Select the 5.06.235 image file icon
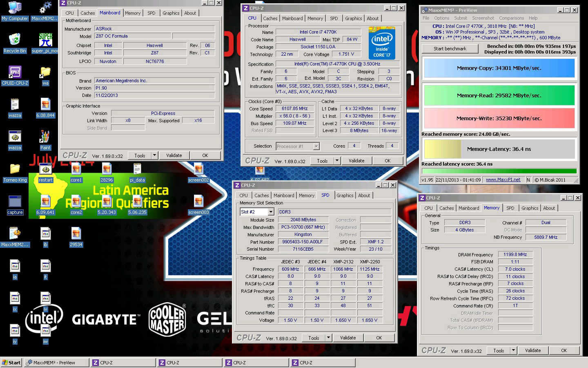This screenshot has height=368, width=588. pyautogui.click(x=137, y=204)
